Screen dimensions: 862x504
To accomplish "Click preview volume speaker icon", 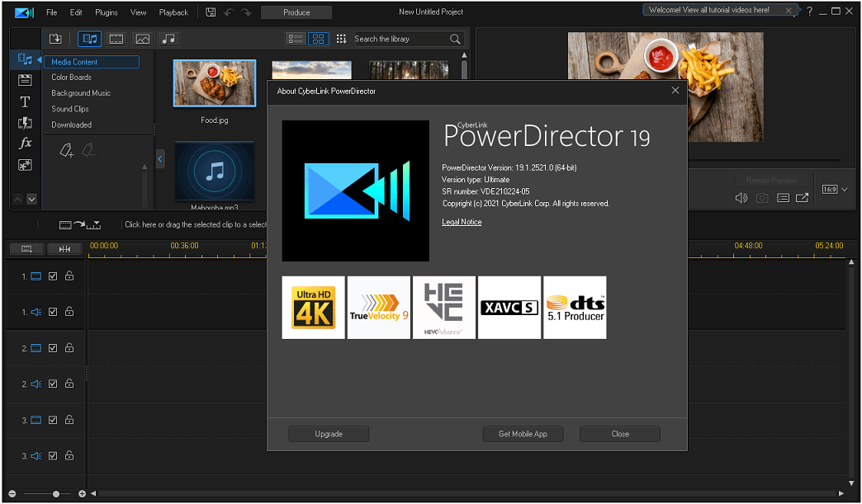I will coord(741,198).
